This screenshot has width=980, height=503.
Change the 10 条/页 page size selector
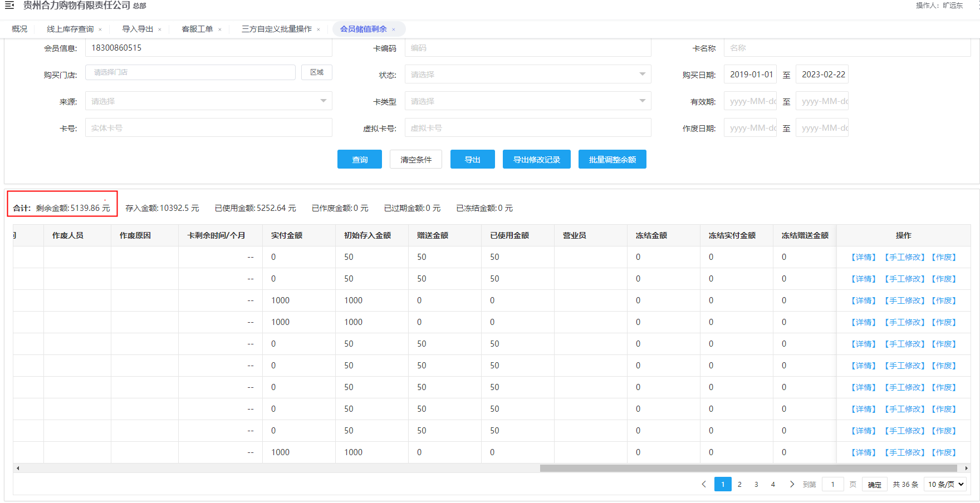[945, 484]
